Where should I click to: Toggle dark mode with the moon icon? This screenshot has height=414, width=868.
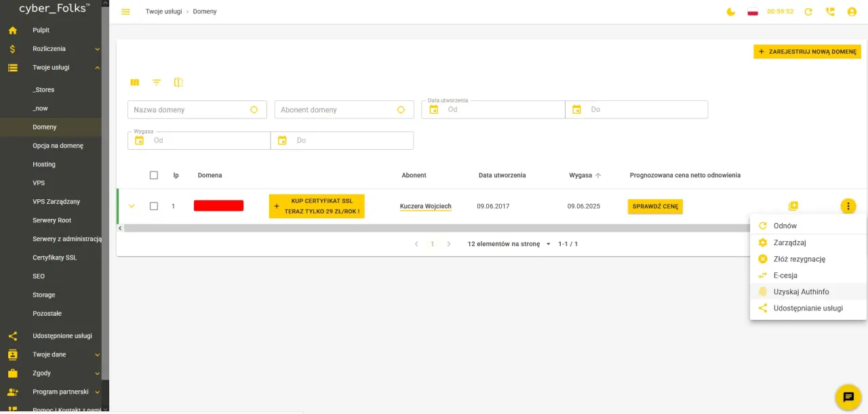click(730, 12)
